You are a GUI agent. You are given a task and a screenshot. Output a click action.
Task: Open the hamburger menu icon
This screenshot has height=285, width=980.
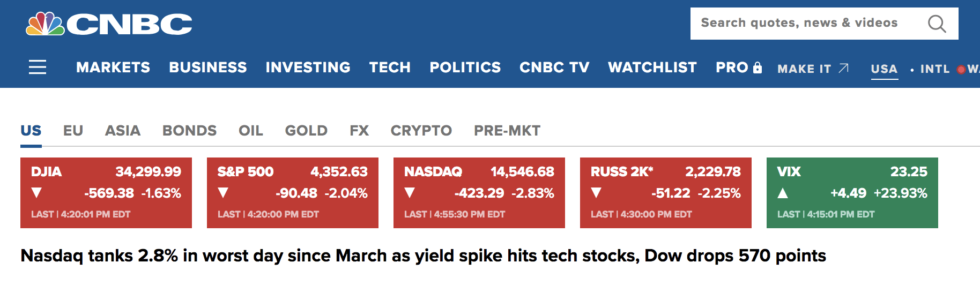[38, 67]
